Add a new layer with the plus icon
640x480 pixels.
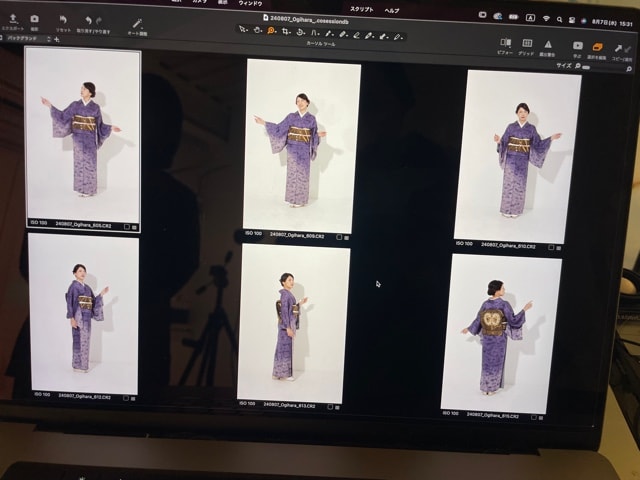(57, 40)
